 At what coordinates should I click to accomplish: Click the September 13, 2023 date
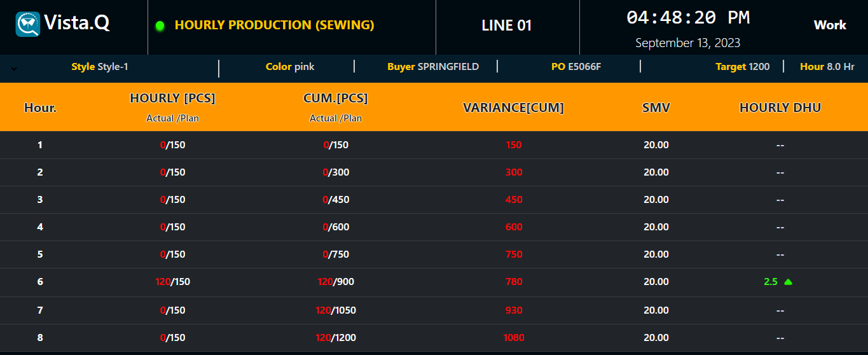click(x=687, y=43)
